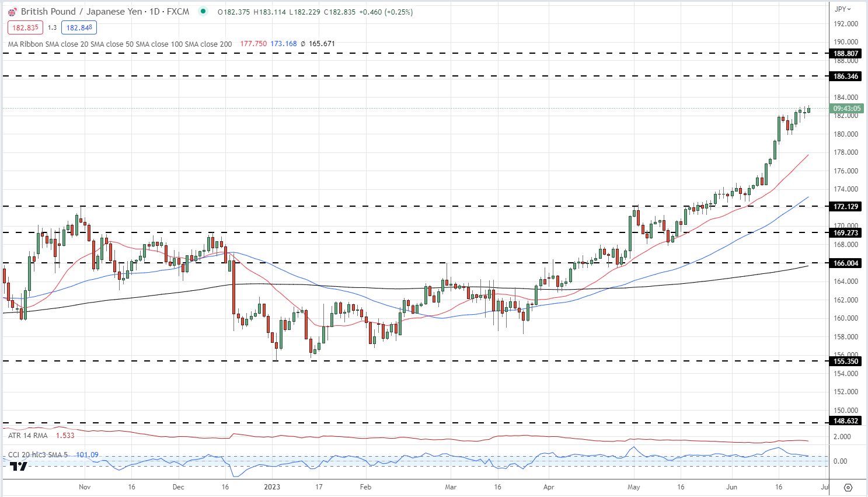Screen dimensions: 868x497
Task: Click the daily change +0.460 (+0.25%)
Action: click(385, 12)
